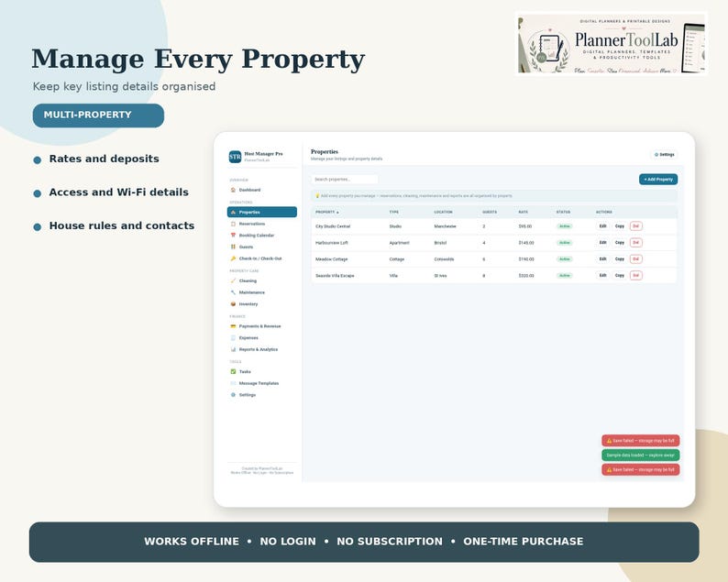Focus the Search properties field
This screenshot has width=728, height=582.
tap(344, 179)
